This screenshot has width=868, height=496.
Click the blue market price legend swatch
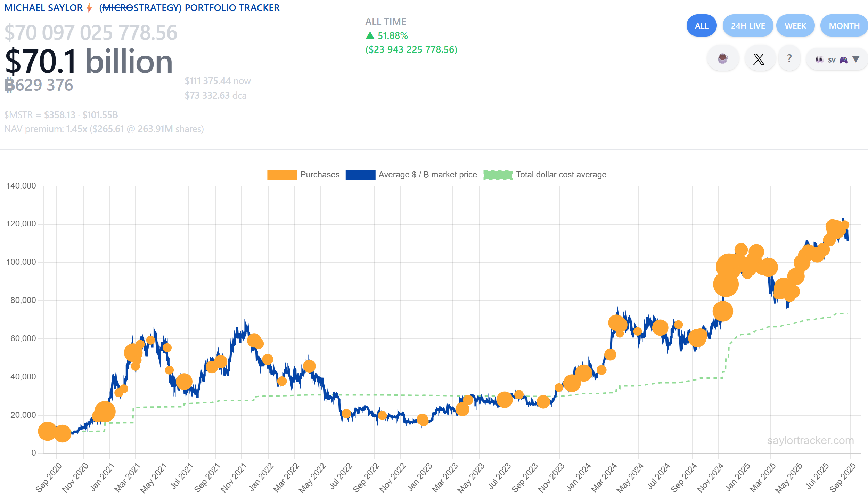[x=360, y=175]
